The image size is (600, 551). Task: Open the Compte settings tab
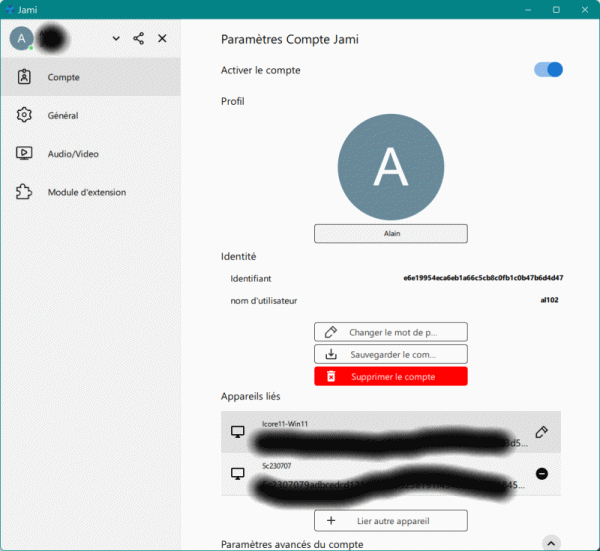coord(90,77)
